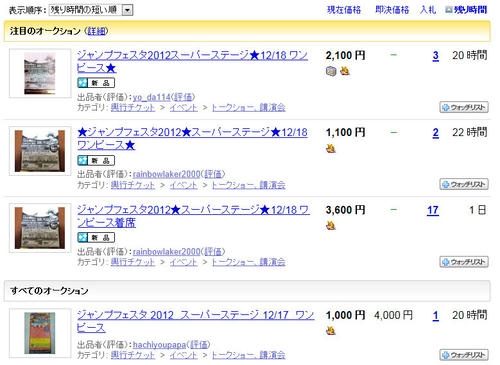The image size is (500, 365).
Task: Click the 1 日 remaining time text
Action: (478, 210)
